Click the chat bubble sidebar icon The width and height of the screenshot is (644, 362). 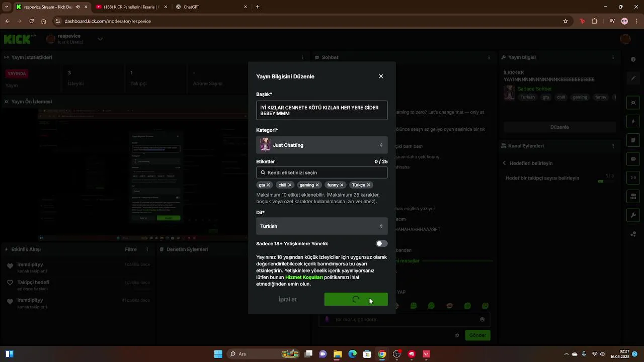pyautogui.click(x=633, y=159)
